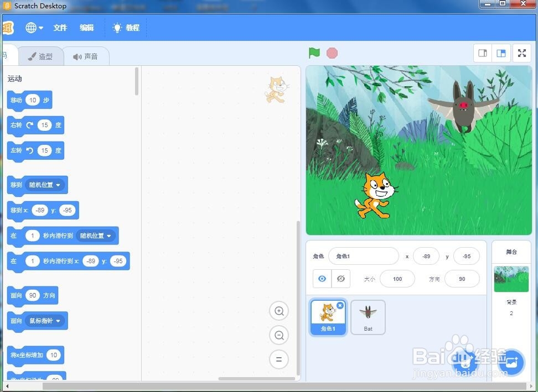Click the workspace vertical scrollbar

click(298, 298)
